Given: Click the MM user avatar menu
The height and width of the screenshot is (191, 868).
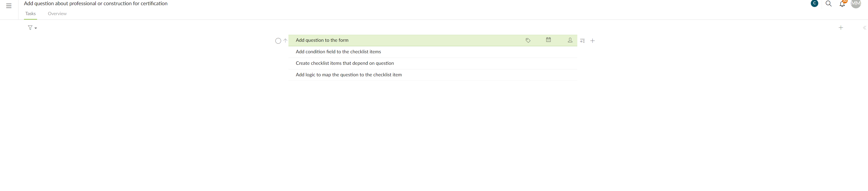Looking at the screenshot, I should click(x=856, y=3).
